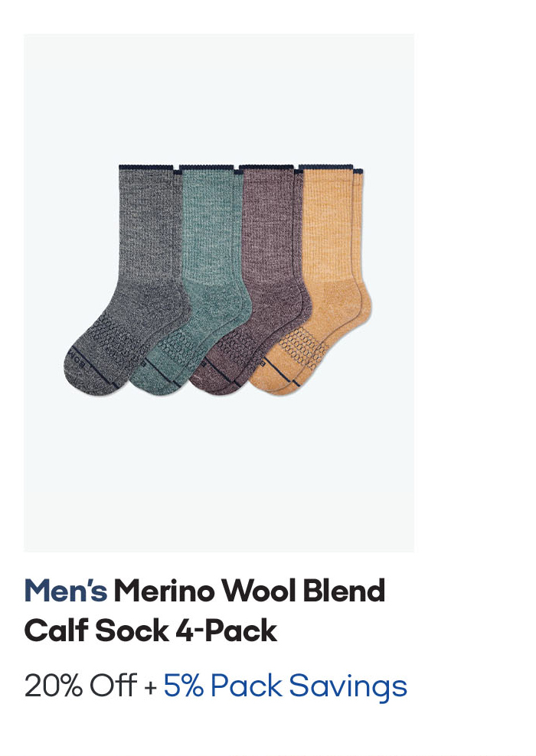
Task: Click the plus sign between the offers
Action: pyautogui.click(x=151, y=687)
